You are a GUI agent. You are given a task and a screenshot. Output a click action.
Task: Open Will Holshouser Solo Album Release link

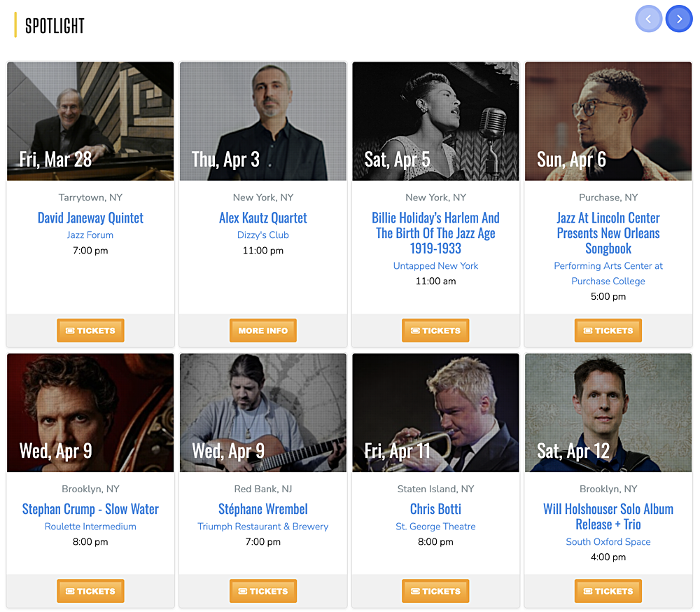(x=608, y=517)
